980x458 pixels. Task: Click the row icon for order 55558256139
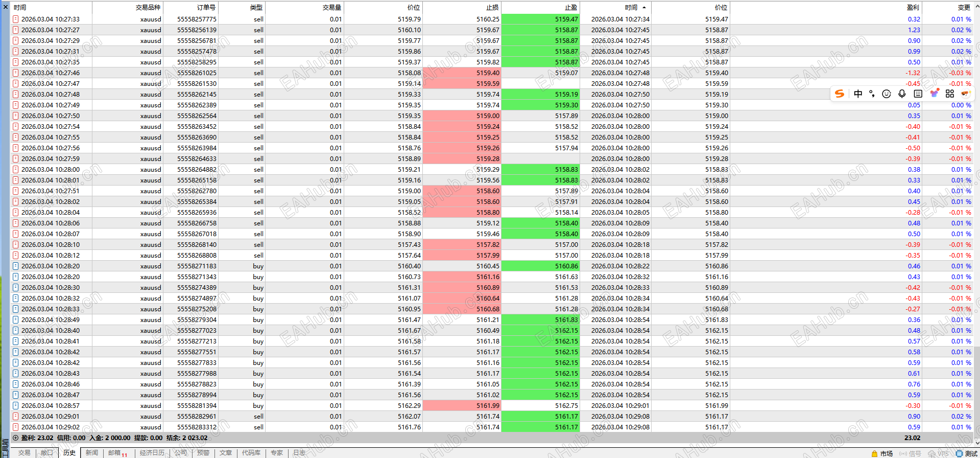pyautogui.click(x=16, y=30)
